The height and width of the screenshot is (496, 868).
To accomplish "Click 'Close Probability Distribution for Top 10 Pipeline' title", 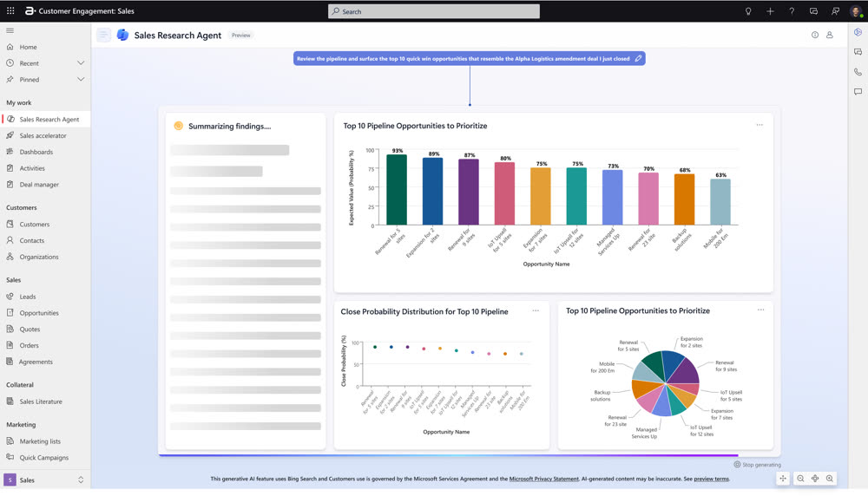I will click(x=424, y=311).
